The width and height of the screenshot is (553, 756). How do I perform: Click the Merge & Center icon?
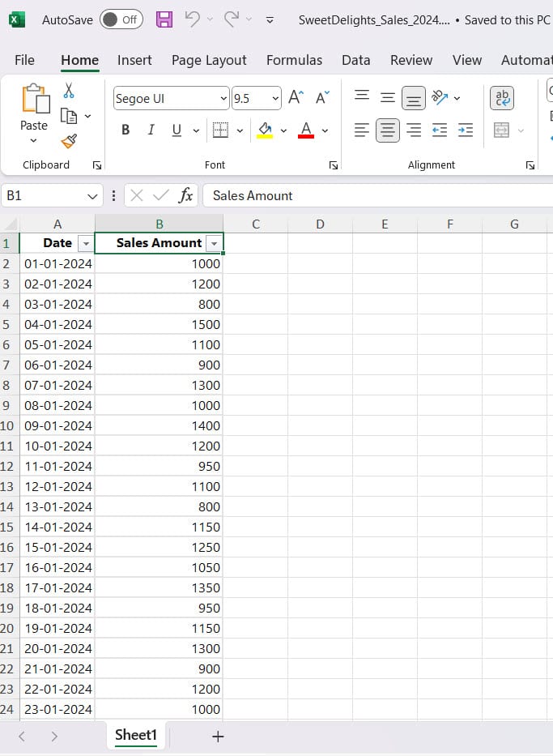tap(501, 130)
